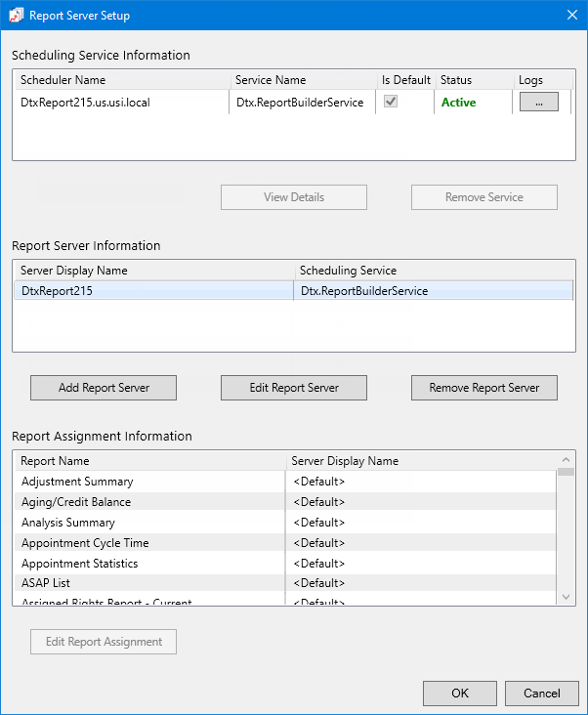This screenshot has width=588, height=715.
Task: Toggle the Is Default checkbox
Action: pos(390,102)
